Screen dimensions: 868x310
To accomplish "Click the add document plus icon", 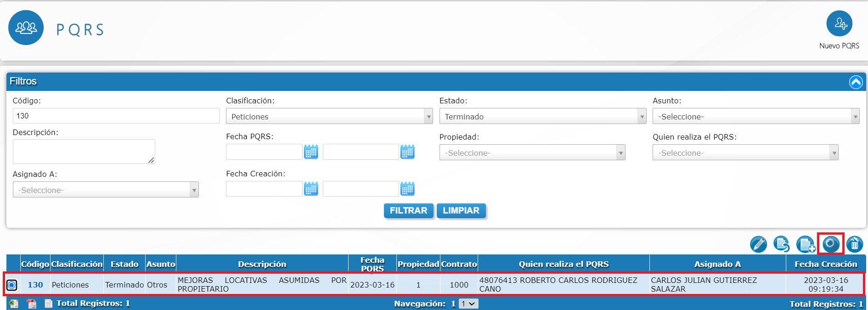I will [x=806, y=244].
